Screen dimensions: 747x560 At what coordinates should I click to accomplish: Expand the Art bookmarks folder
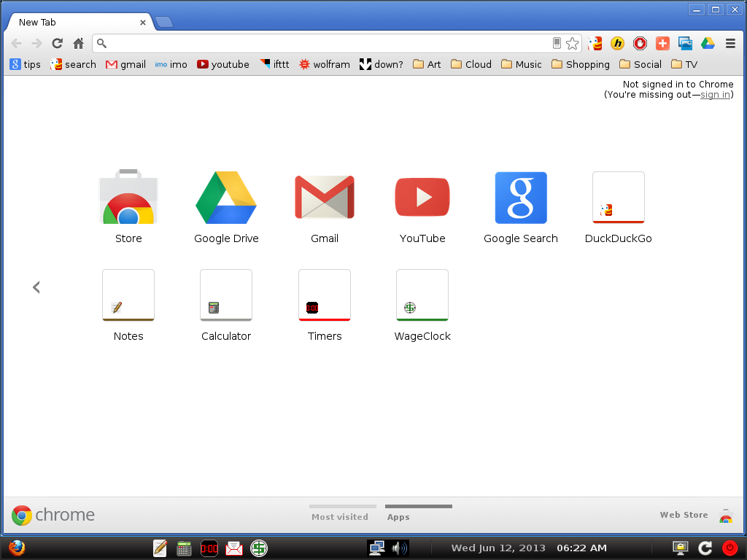427,64
